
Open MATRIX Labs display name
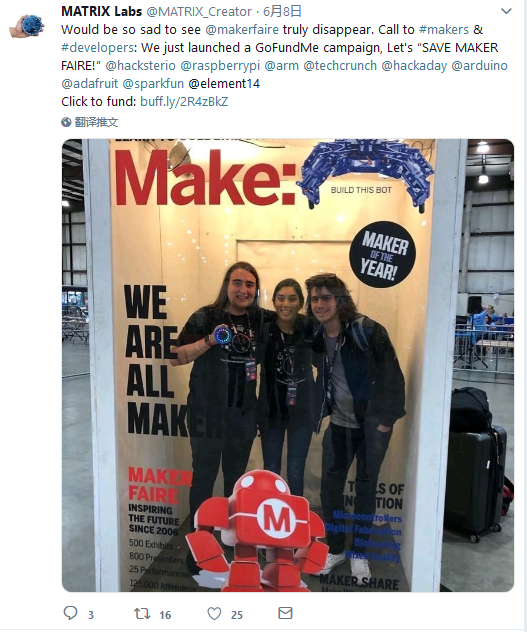(102, 11)
